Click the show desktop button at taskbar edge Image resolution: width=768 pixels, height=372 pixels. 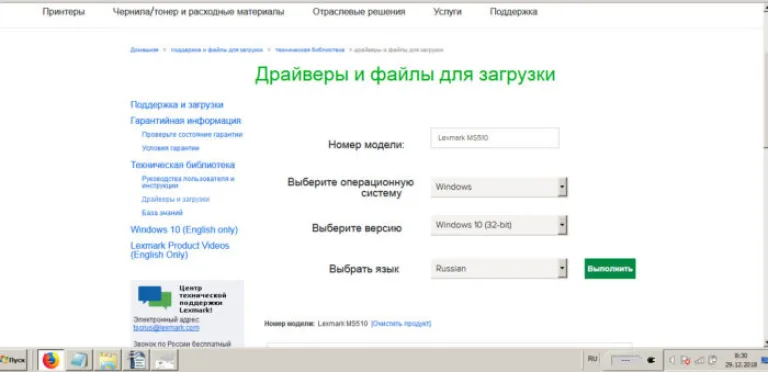[x=765, y=361]
